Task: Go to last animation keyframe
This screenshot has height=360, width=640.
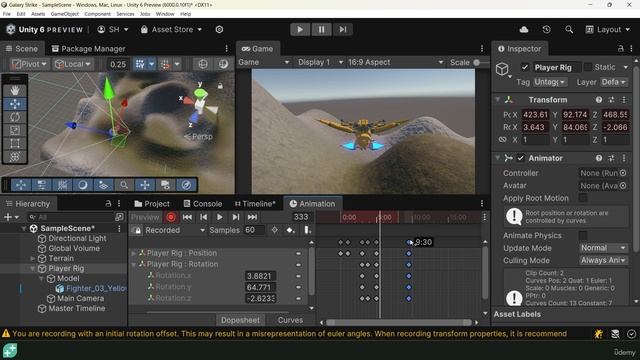Action: pos(252,217)
